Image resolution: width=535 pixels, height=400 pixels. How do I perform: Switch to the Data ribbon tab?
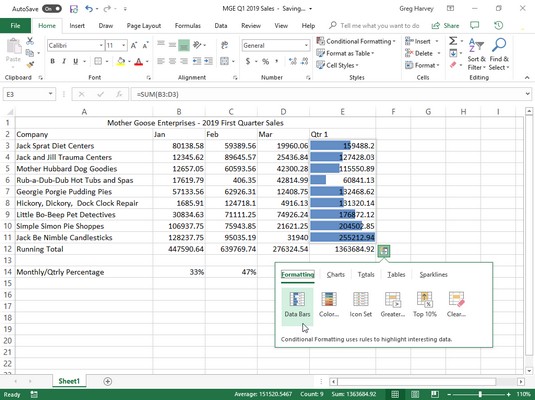[x=221, y=26]
